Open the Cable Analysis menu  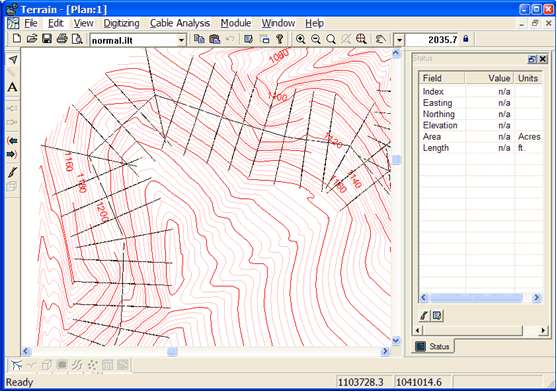[x=180, y=23]
